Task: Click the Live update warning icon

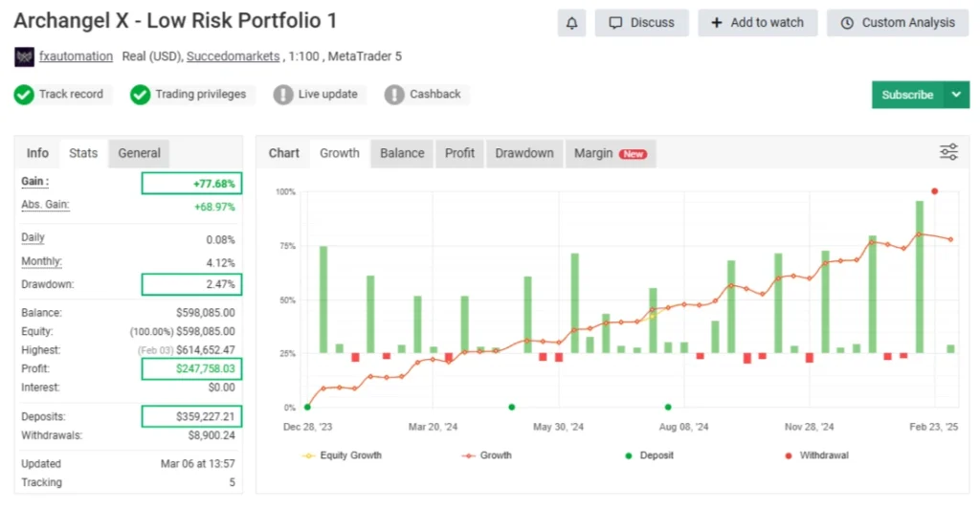Action: (x=283, y=95)
